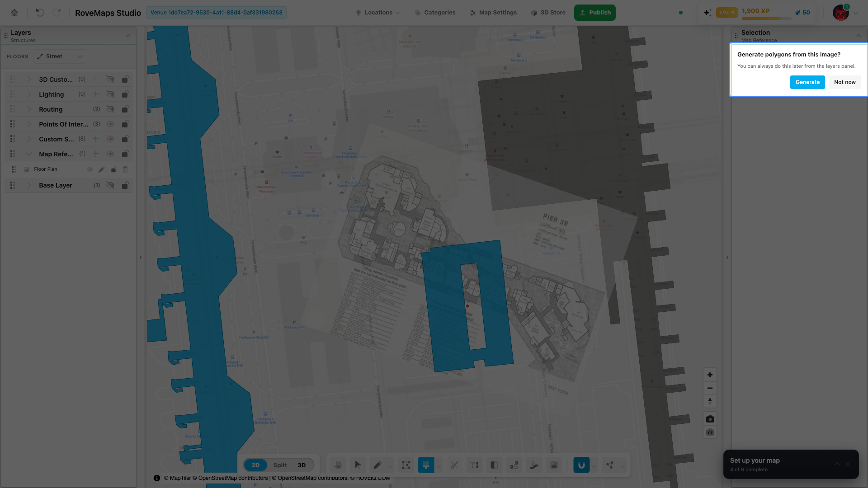Select the arrow pointer tool
Viewport: 868px width, 488px height.
tap(358, 465)
